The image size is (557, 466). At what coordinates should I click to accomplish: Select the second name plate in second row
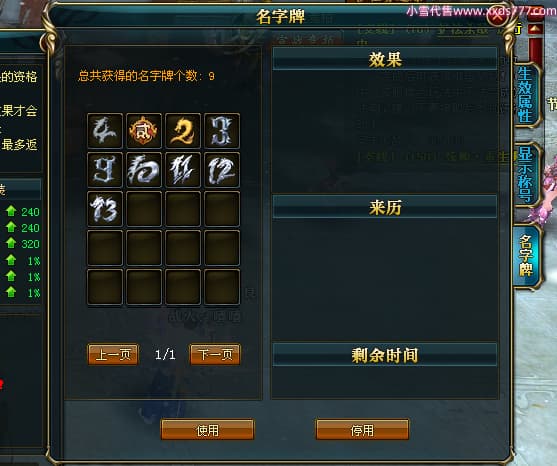(144, 170)
